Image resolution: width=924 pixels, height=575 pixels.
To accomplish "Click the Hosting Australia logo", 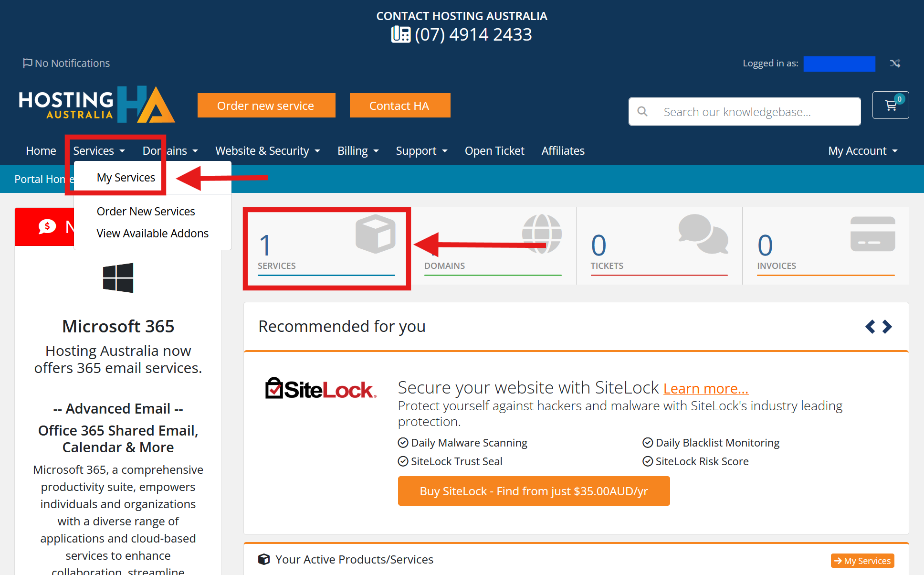I will (x=97, y=105).
